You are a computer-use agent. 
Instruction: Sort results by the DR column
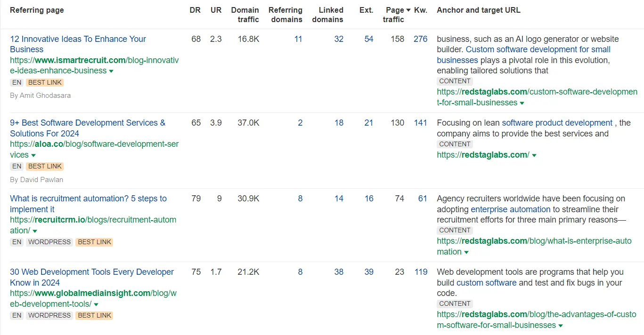coord(195,10)
